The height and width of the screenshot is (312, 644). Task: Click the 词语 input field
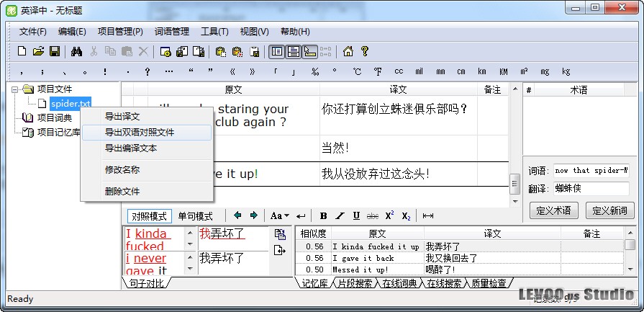[x=591, y=170]
